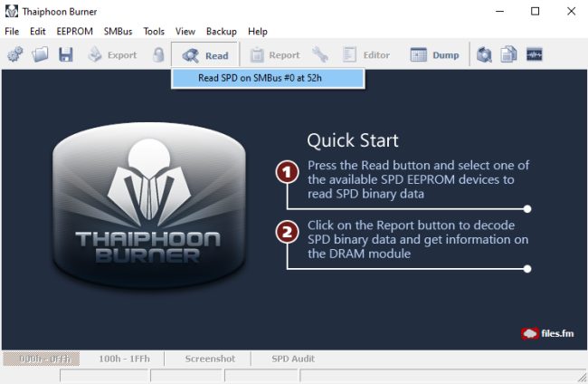Image resolution: width=588 pixels, height=384 pixels.
Task: Click the Read button with magnifier
Action: [204, 55]
